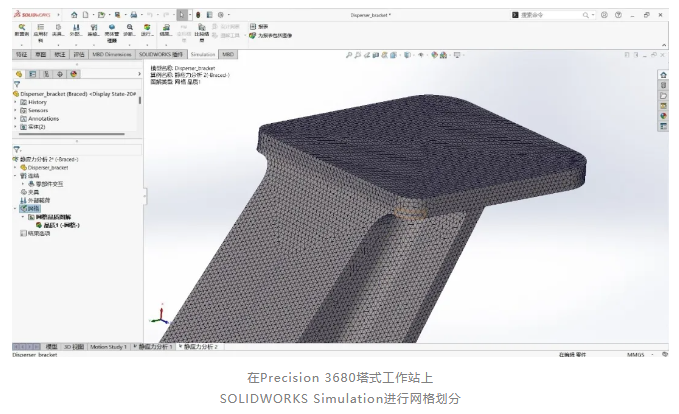
Task: Collapse the ribbon with the chevron
Action: (664, 45)
